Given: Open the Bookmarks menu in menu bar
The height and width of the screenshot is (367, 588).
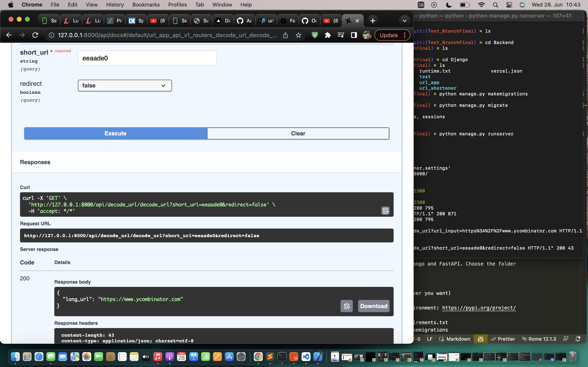Looking at the screenshot, I should pos(146,5).
